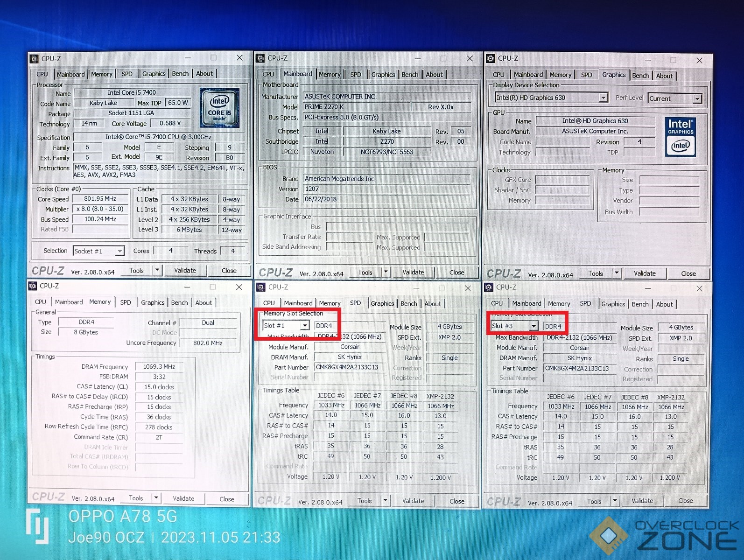Screen dimensions: 744x560
Task: Click Uncore Frequency value 802.0 MHz
Action: coord(208,343)
